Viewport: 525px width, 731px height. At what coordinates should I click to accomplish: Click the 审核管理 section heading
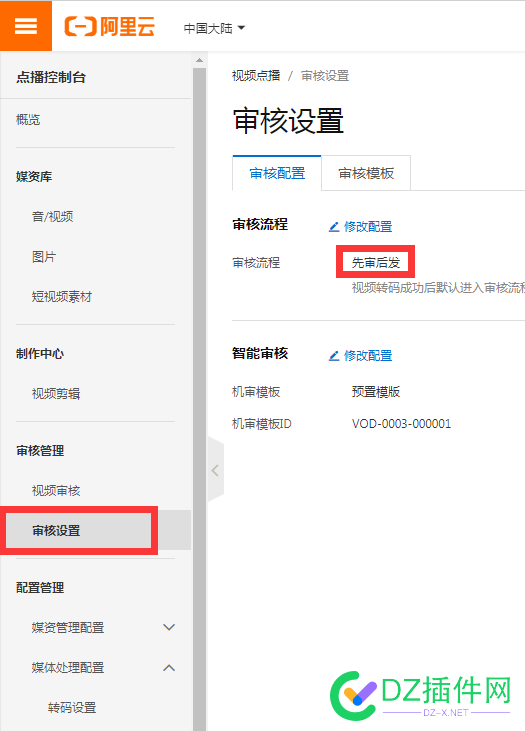click(40, 451)
